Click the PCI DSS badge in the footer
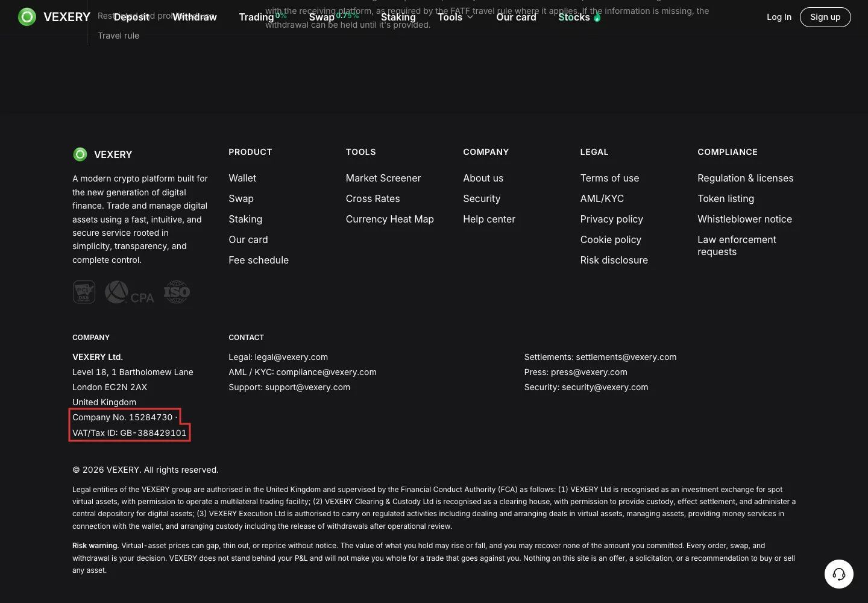Screen dimensions: 868x603 pyautogui.click(x=84, y=292)
